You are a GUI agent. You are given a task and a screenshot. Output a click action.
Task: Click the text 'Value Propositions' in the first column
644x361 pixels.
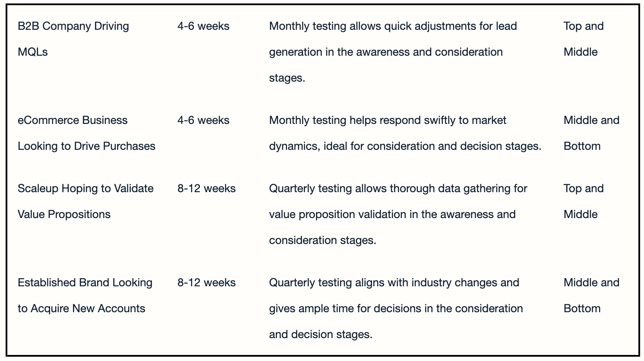64,215
